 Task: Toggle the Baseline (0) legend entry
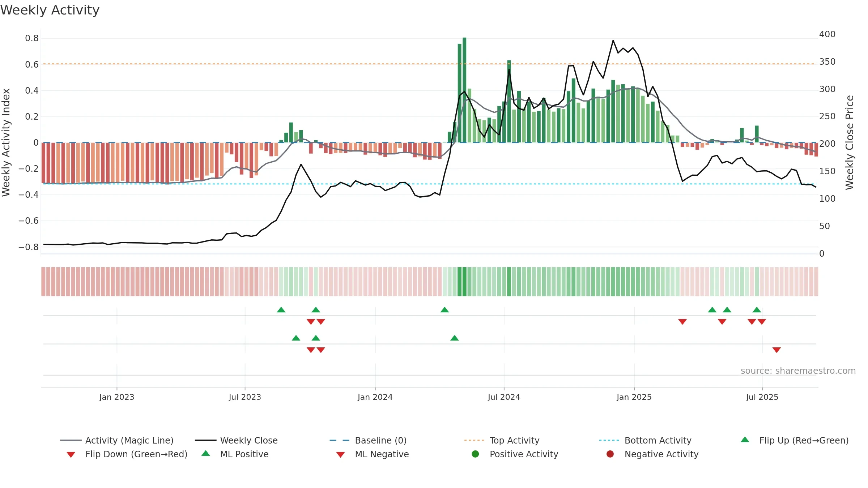[x=368, y=440]
